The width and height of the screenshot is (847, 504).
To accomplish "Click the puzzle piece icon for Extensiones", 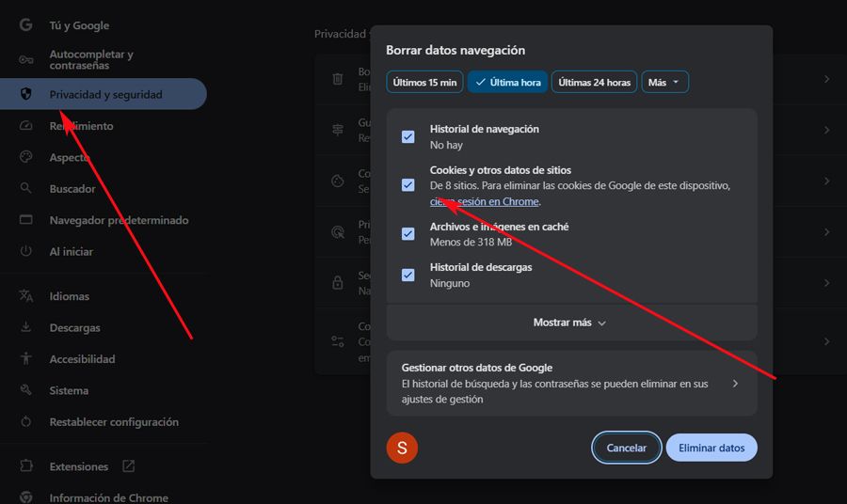I will (26, 465).
